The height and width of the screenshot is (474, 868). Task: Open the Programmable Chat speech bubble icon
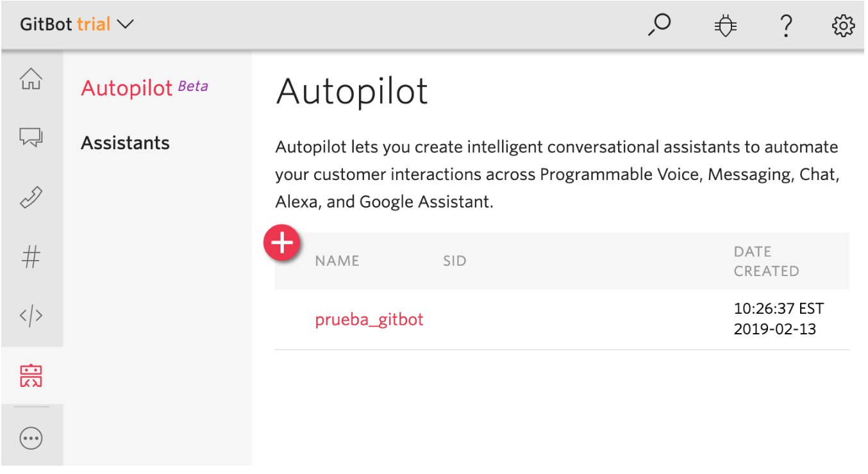pos(30,137)
